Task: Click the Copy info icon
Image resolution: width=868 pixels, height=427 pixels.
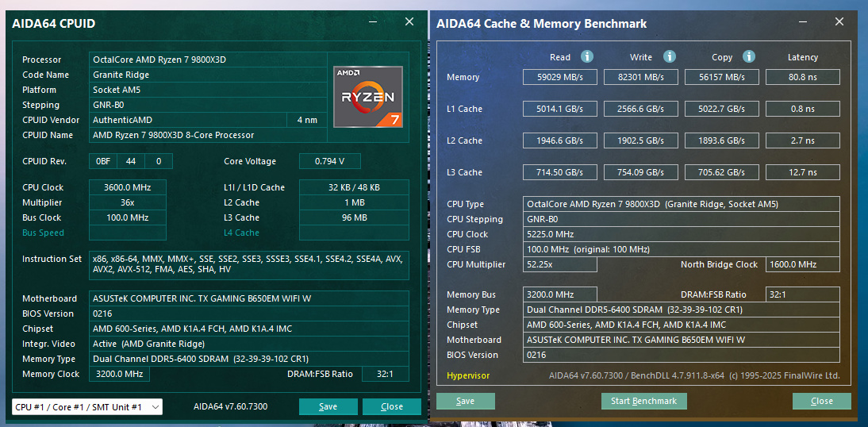Action: tap(749, 56)
